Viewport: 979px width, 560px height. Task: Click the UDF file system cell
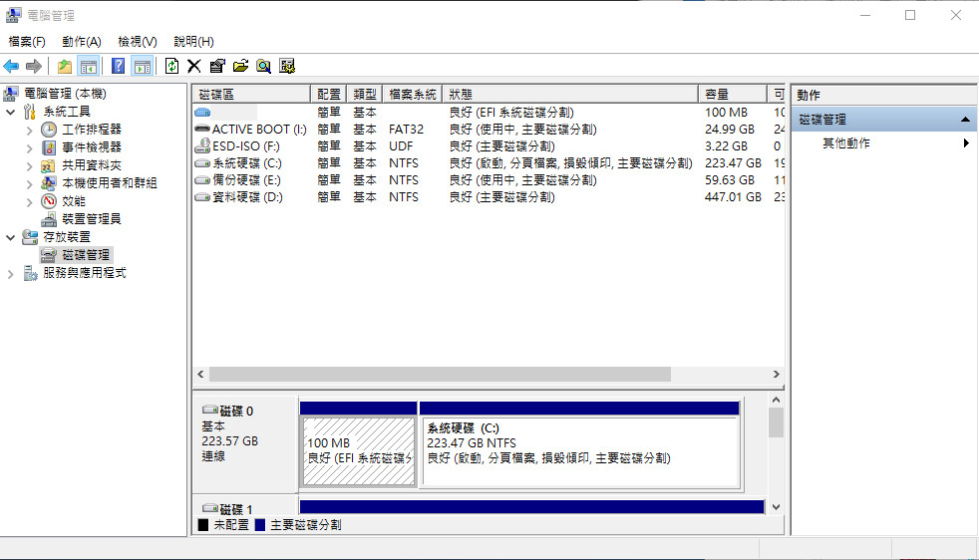(x=401, y=146)
